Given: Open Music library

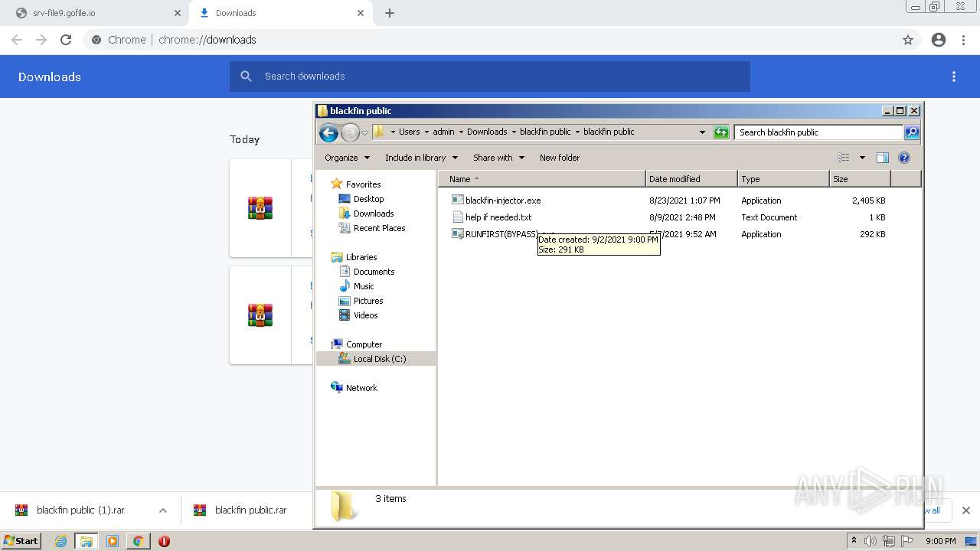Looking at the screenshot, I should pyautogui.click(x=364, y=286).
